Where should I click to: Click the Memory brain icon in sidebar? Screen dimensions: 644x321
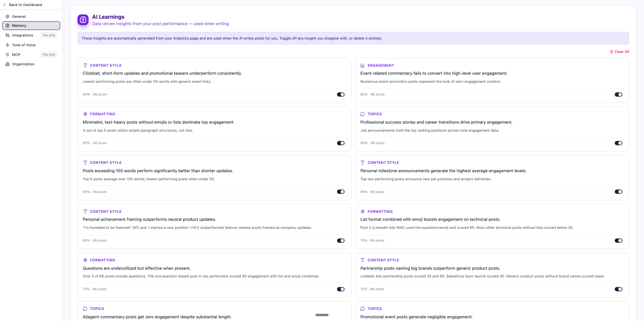(7, 25)
